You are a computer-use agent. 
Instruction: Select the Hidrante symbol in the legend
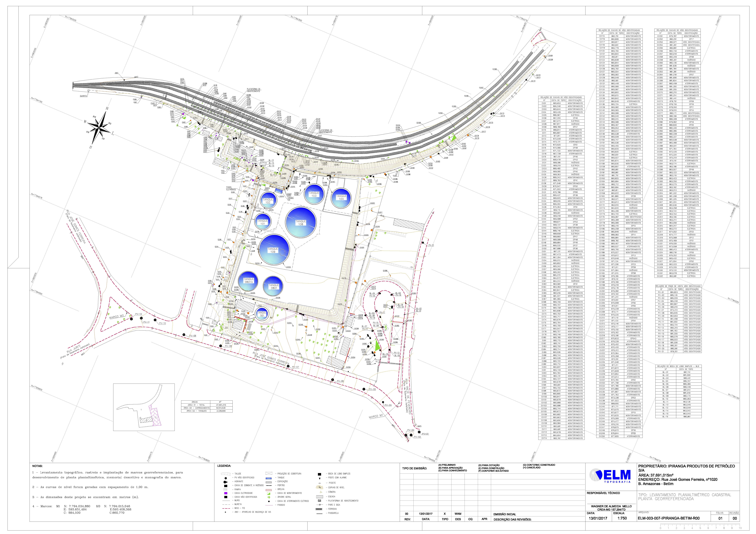[x=226, y=482]
